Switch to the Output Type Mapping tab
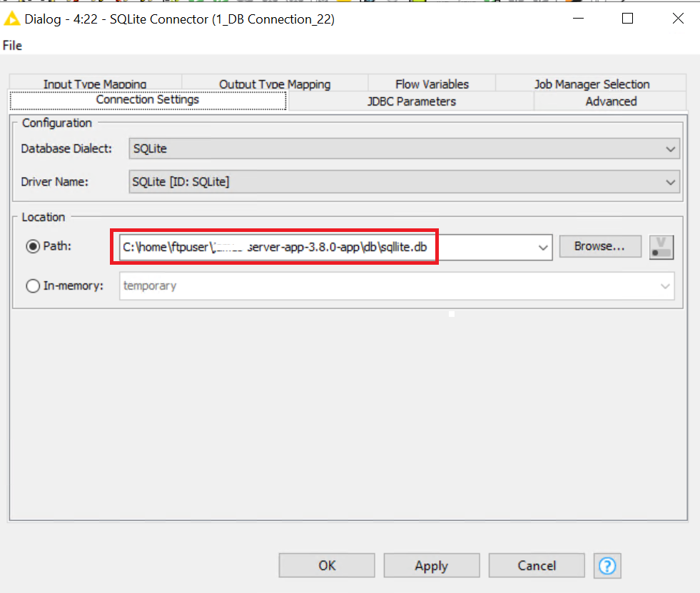This screenshot has height=593, width=700. click(275, 83)
